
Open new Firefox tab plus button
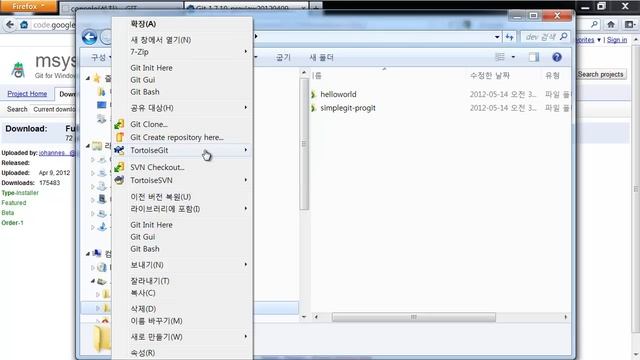[316, 8]
